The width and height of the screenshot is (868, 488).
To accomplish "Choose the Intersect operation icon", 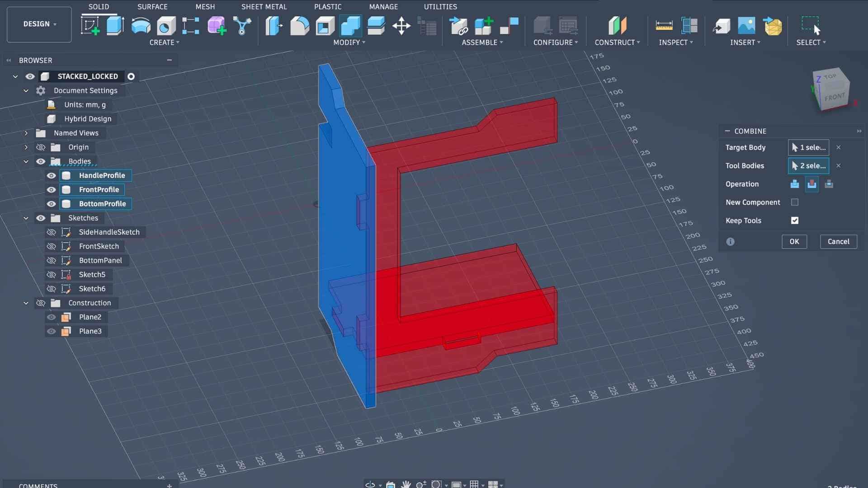I will click(x=829, y=184).
